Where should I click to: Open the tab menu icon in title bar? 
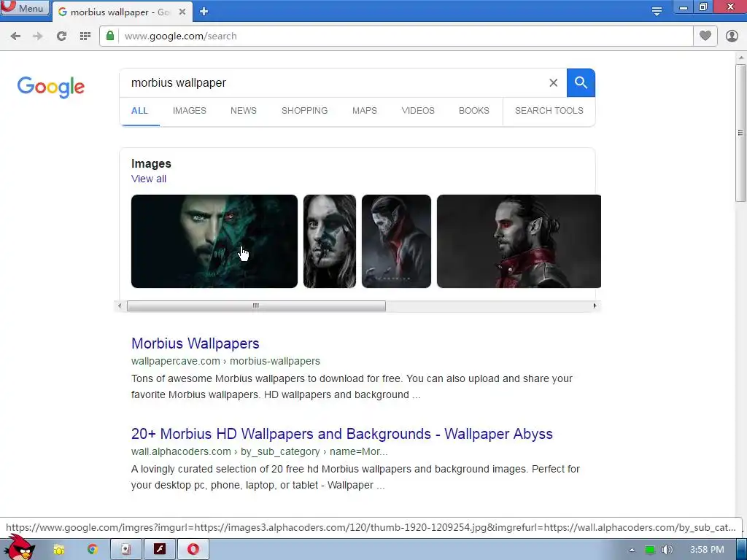click(x=657, y=12)
